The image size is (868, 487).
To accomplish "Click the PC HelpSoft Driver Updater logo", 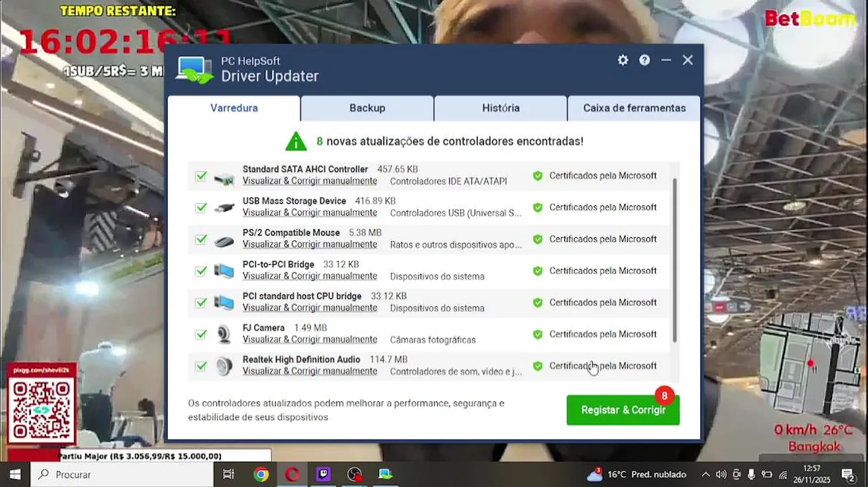I will 195,69.
